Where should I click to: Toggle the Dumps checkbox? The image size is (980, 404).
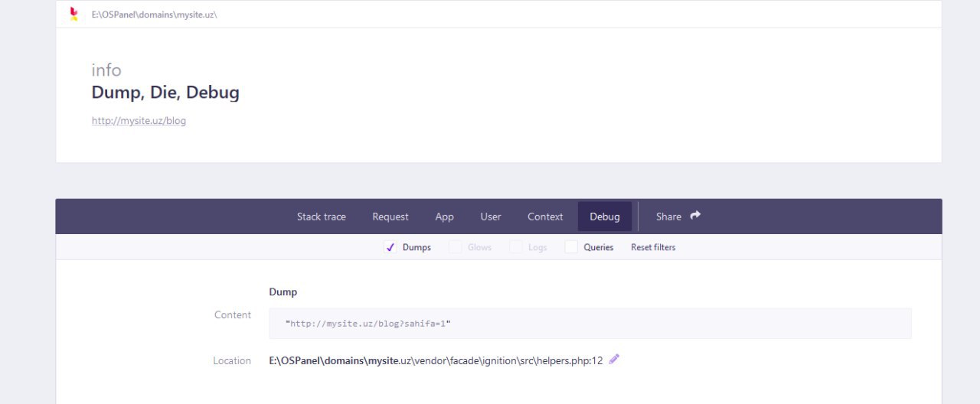390,247
